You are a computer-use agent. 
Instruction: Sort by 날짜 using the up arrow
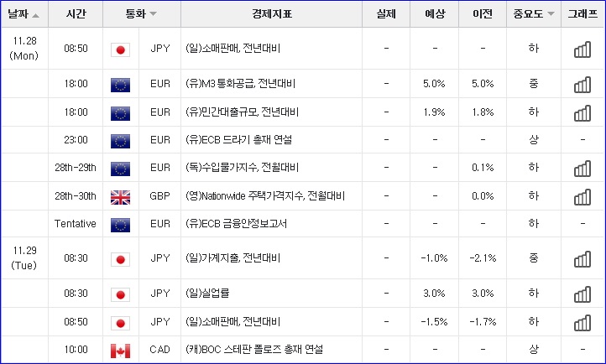[35, 15]
